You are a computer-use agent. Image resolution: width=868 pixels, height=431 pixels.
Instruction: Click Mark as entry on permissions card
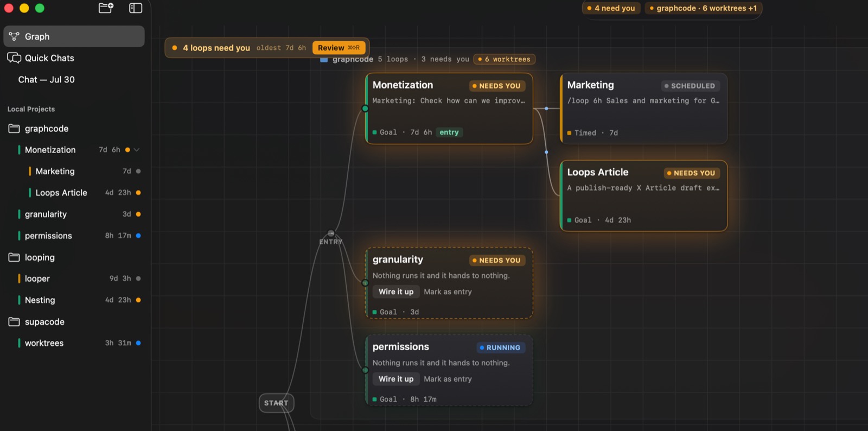coord(448,379)
